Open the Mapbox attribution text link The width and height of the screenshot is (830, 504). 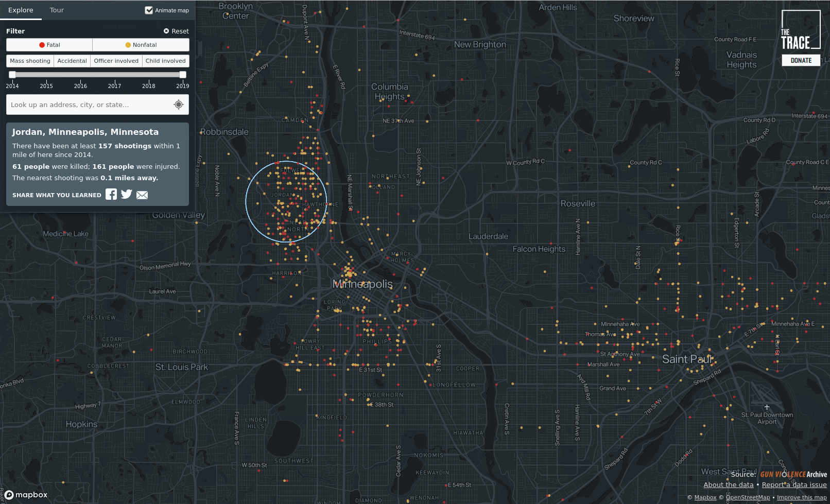coord(705,497)
